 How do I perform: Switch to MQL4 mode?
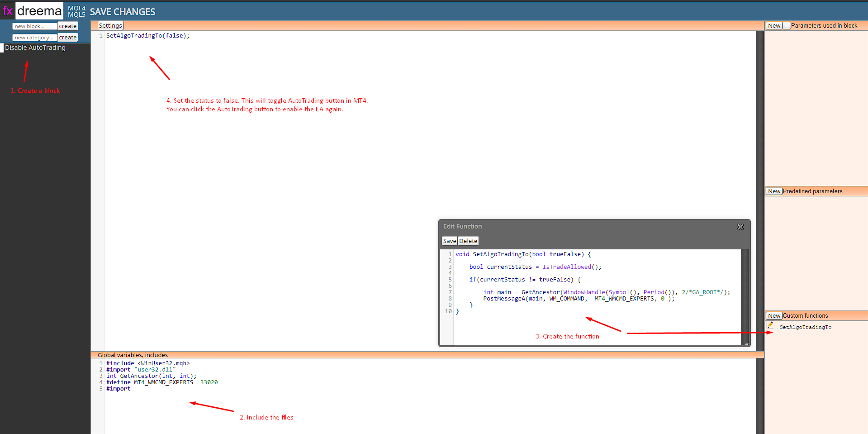pyautogui.click(x=76, y=8)
